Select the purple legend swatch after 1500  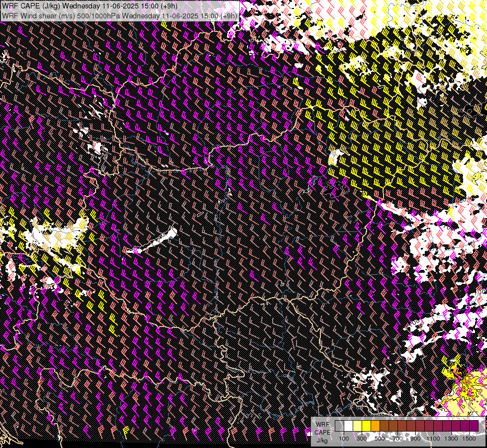tap(474, 426)
